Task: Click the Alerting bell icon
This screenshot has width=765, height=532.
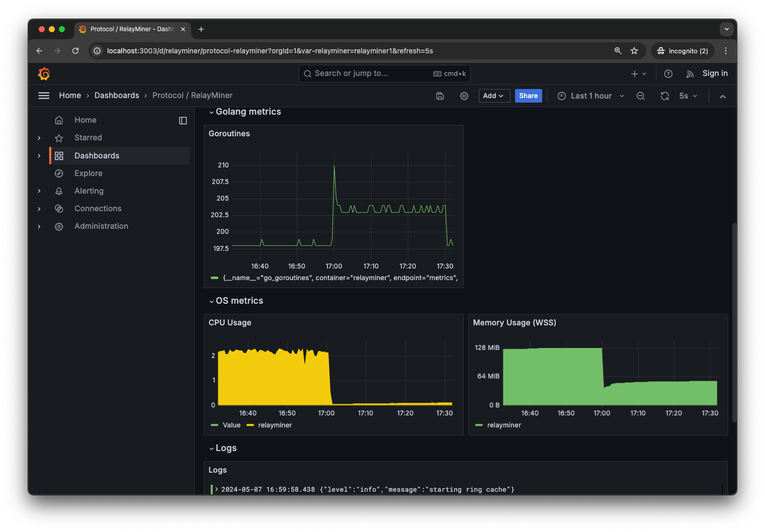Action: coord(59,191)
